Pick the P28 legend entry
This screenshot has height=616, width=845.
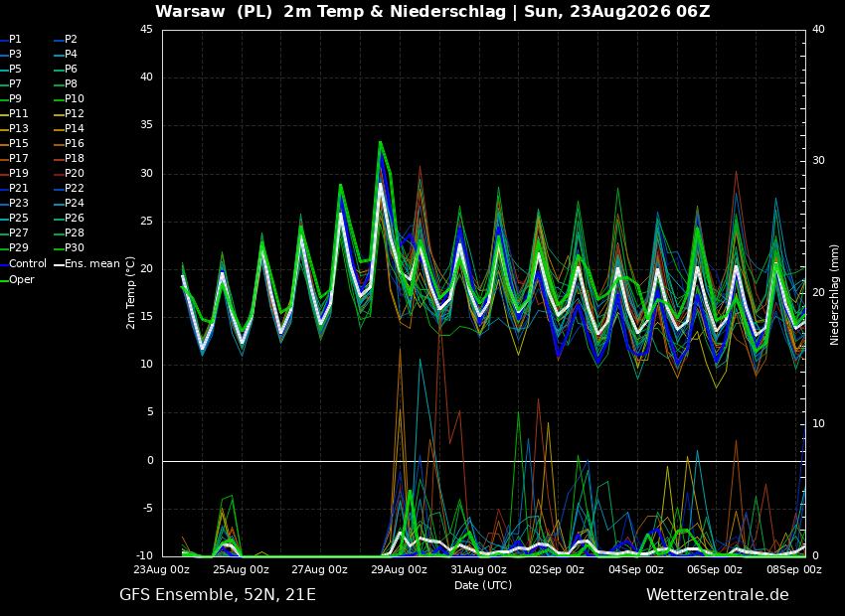[x=75, y=233]
